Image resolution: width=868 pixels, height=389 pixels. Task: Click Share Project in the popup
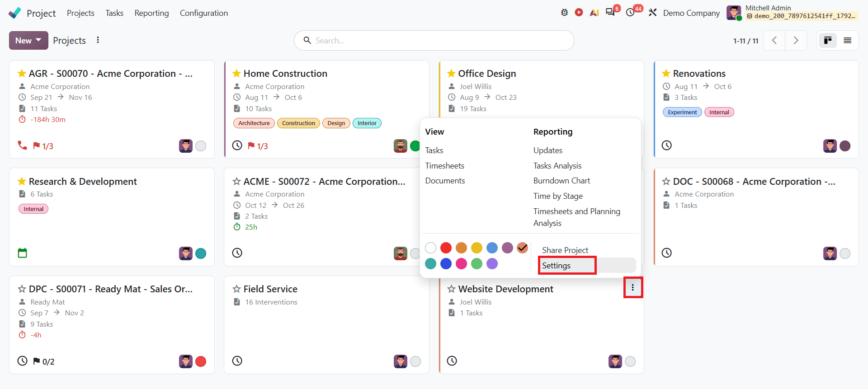[x=565, y=250]
